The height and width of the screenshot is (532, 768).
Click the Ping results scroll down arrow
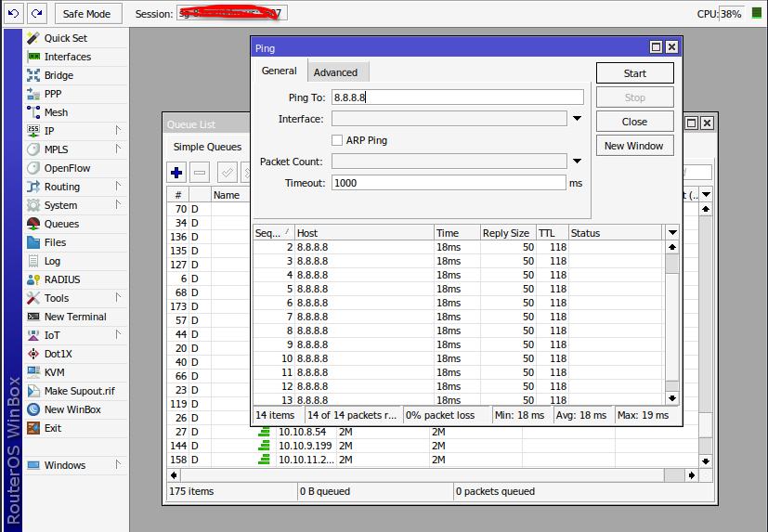tap(672, 398)
